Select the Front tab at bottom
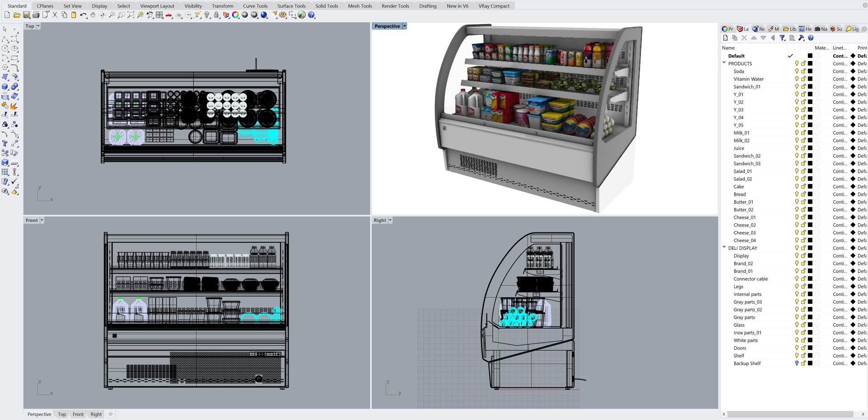 (x=78, y=414)
